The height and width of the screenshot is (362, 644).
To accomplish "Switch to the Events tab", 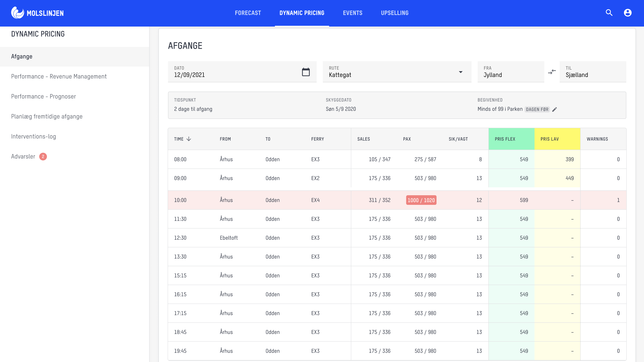I will pyautogui.click(x=353, y=13).
